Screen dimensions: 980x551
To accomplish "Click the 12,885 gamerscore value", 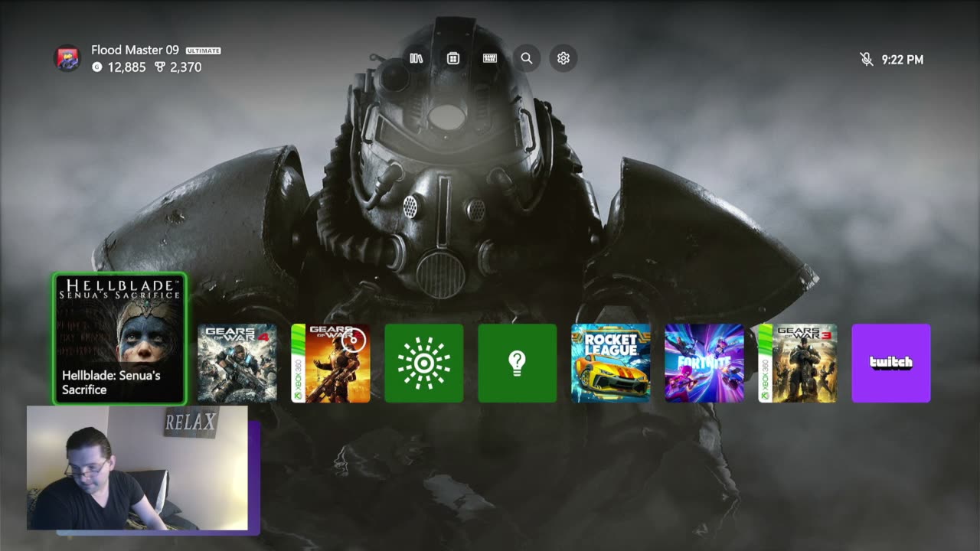I will tap(126, 67).
